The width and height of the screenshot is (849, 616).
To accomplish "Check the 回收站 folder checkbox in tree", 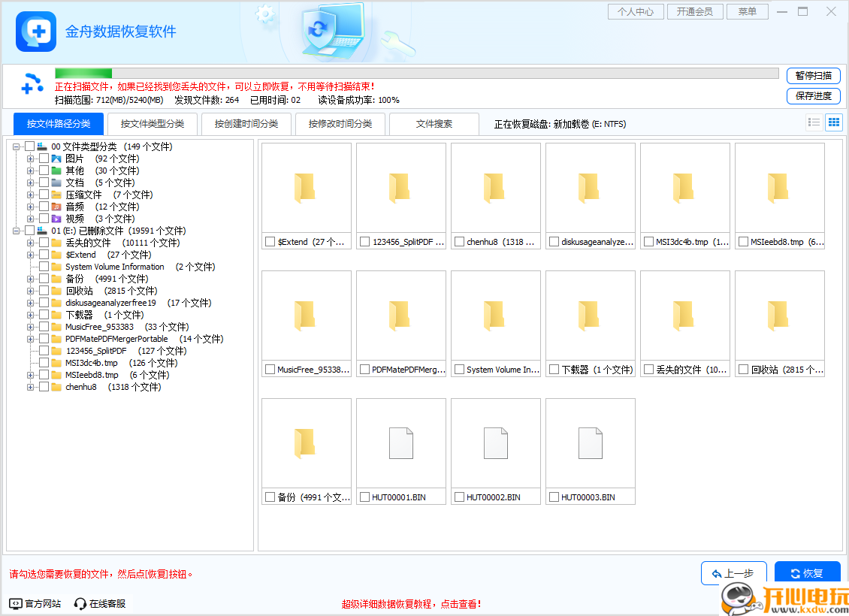I will (x=43, y=290).
